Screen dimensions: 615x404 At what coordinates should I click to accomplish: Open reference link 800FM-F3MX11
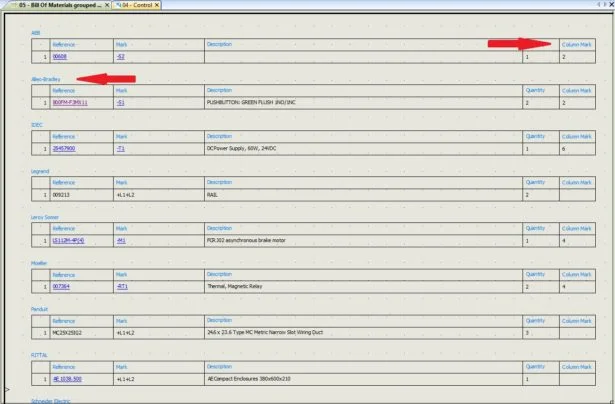tap(70, 102)
